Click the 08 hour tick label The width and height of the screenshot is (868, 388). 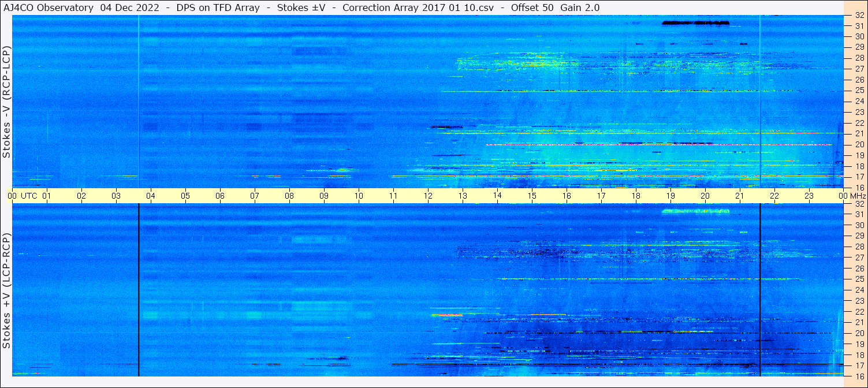(x=289, y=196)
